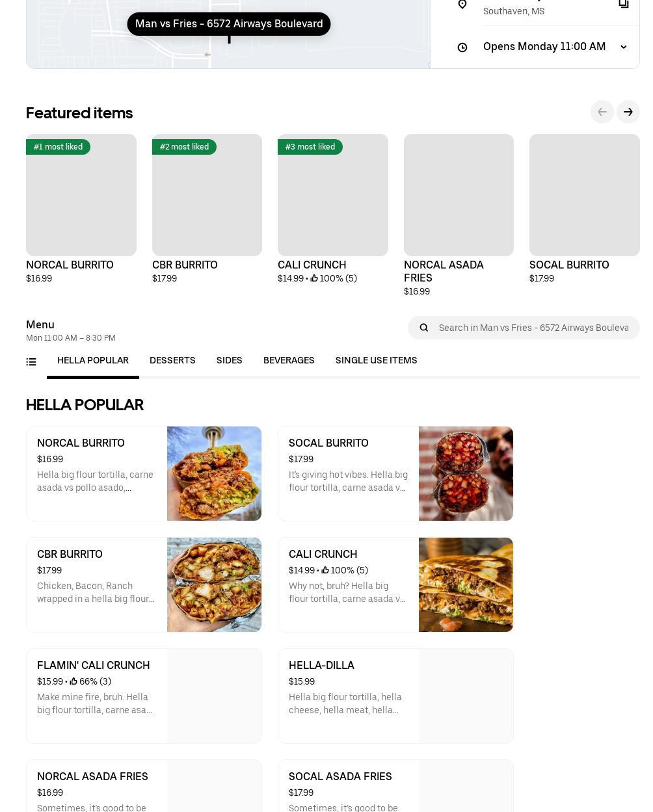The height and width of the screenshot is (812, 653).
Task: Click the clock hours icon
Action: pyautogui.click(x=462, y=47)
